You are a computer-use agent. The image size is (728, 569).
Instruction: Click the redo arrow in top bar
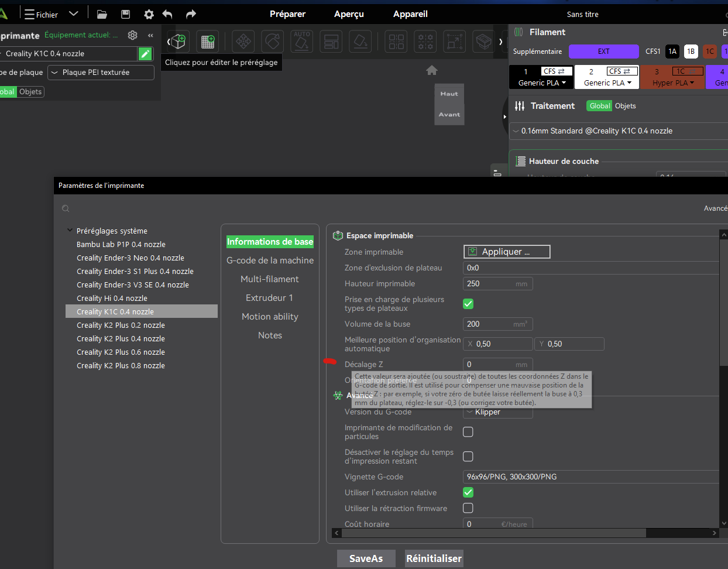(191, 14)
